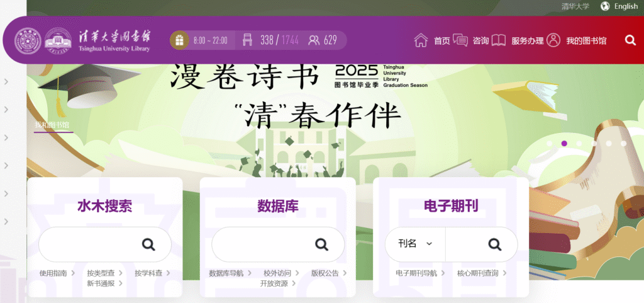Viewport: 644px width, 303px height.
Task: Click the seat availability chair icon
Action: pos(247,40)
